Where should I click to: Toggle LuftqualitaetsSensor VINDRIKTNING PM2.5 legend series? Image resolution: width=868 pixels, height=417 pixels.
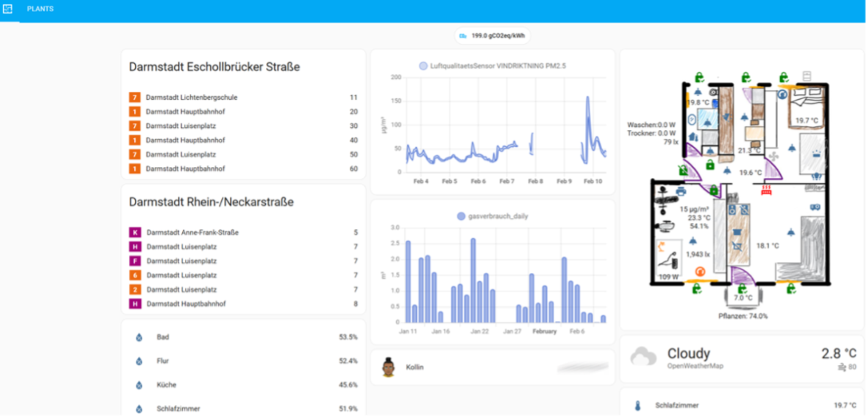[492, 66]
